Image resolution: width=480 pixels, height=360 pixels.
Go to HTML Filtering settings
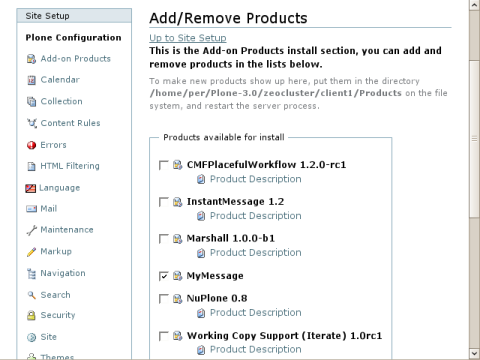70,166
